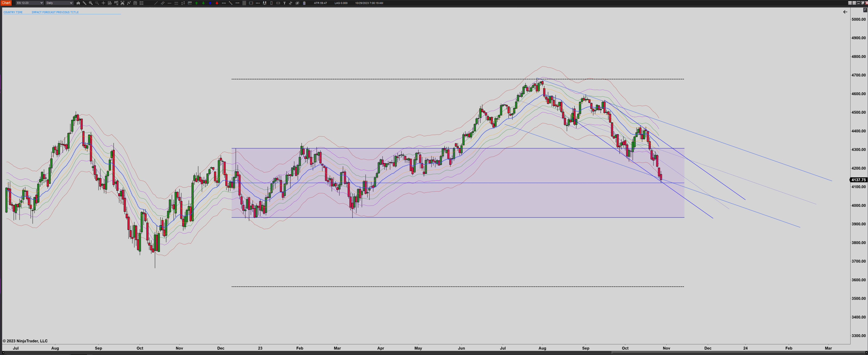Click the left arrow near price axis

click(x=845, y=12)
